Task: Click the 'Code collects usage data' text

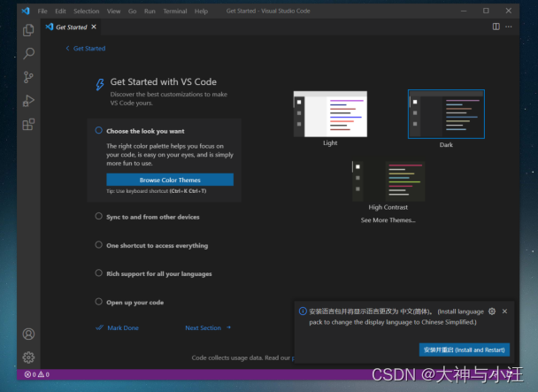Action: (241, 357)
